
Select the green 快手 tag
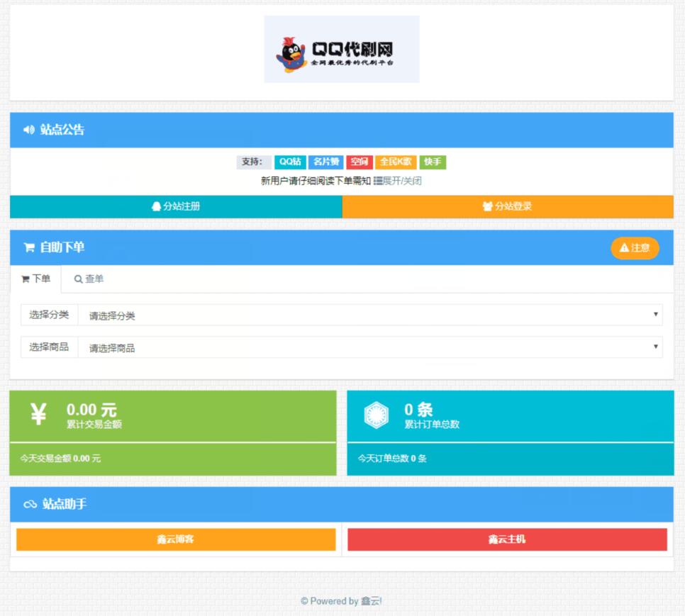(x=433, y=162)
